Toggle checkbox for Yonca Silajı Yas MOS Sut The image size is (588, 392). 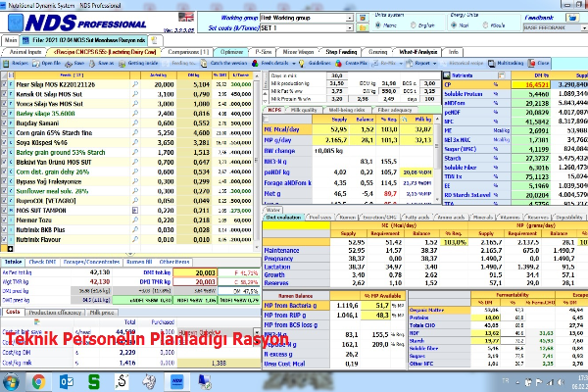(5, 103)
